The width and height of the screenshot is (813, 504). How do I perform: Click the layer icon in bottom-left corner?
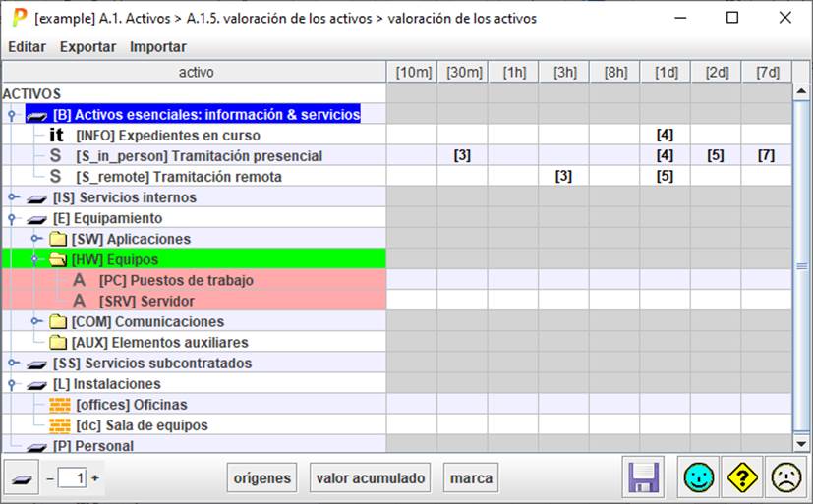(22, 478)
